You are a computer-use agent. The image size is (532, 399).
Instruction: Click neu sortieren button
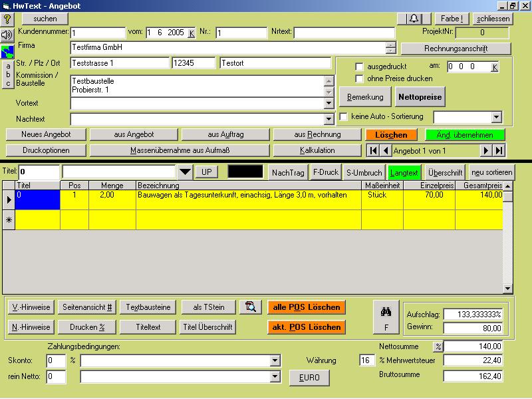click(491, 172)
